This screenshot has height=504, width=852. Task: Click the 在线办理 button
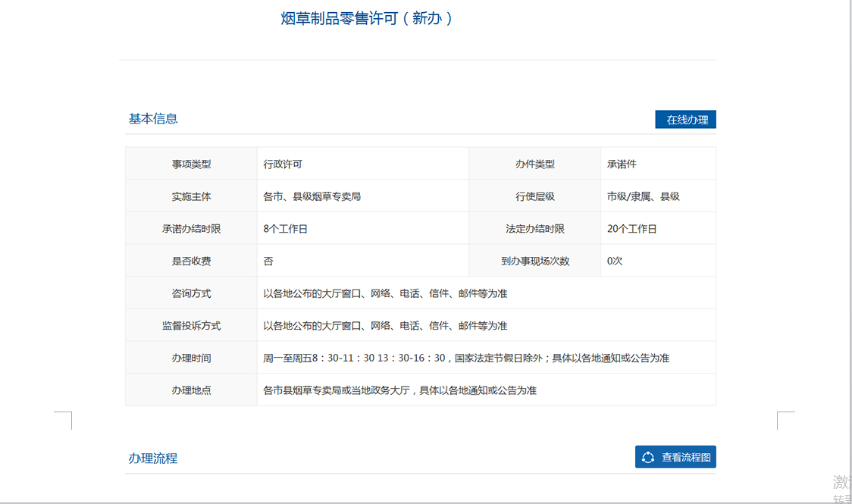686,120
